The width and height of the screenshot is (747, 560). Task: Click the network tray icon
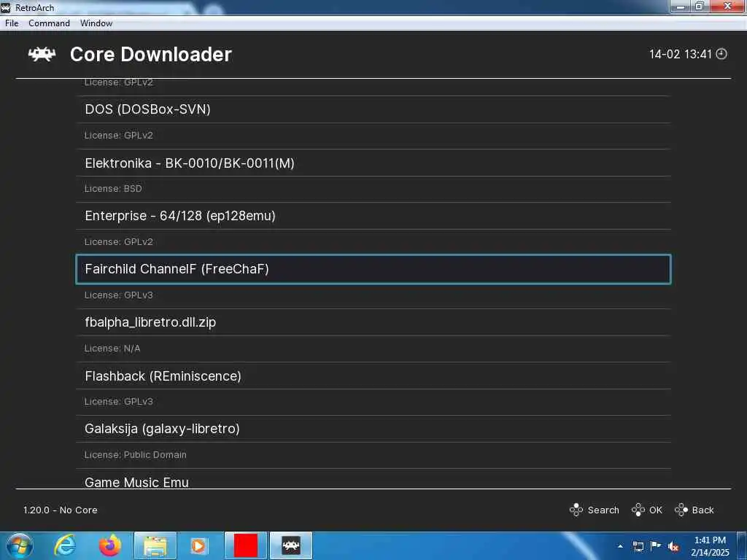[638, 546]
